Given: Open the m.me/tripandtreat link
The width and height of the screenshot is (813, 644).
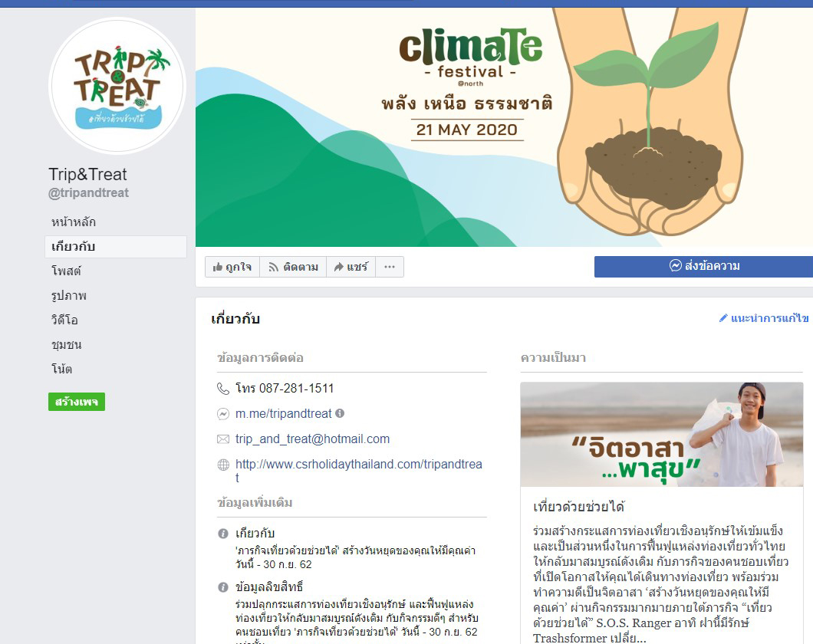Looking at the screenshot, I should tap(283, 413).
